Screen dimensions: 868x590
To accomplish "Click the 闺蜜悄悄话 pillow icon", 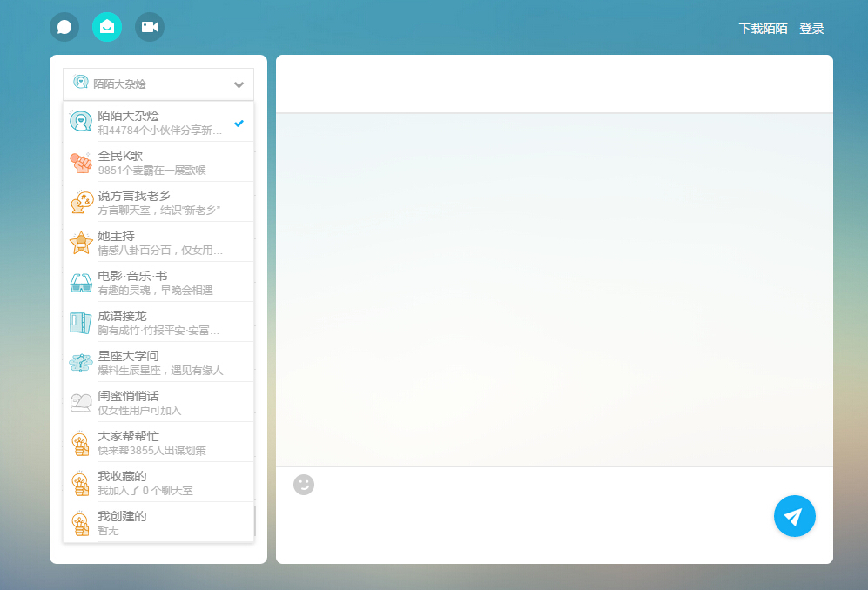I will (x=81, y=401).
